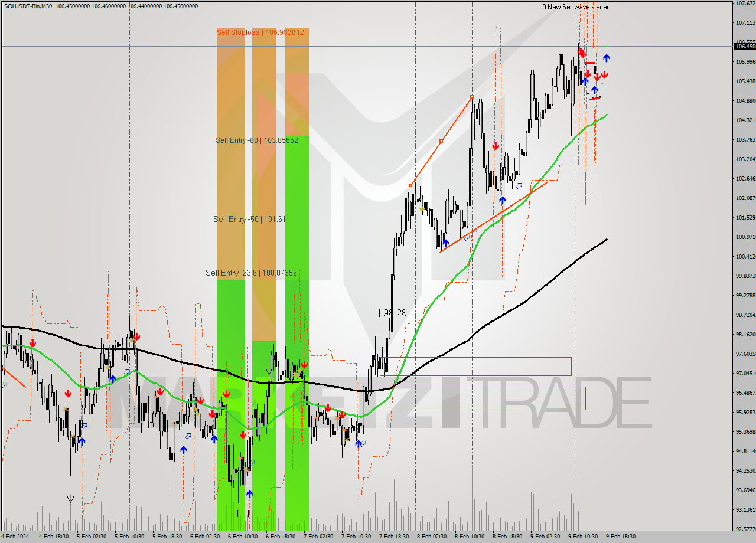Select the 'Sell Entry -88 | 103.85652' label

[257, 140]
